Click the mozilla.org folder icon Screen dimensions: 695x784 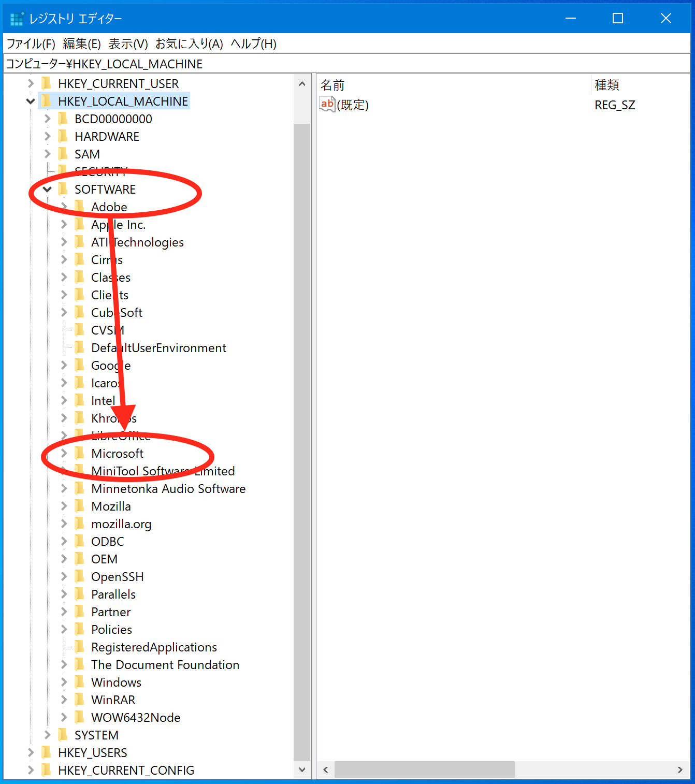point(79,524)
